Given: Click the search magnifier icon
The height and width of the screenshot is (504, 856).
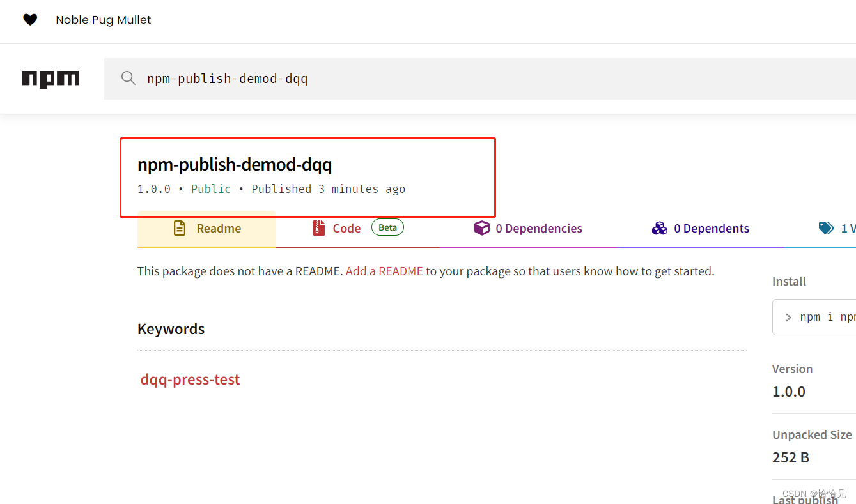Looking at the screenshot, I should point(128,78).
